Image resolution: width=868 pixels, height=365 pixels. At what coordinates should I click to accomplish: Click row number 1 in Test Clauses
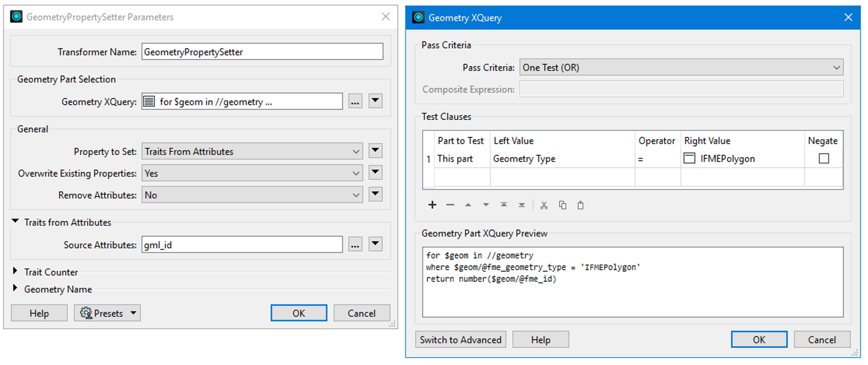click(429, 159)
